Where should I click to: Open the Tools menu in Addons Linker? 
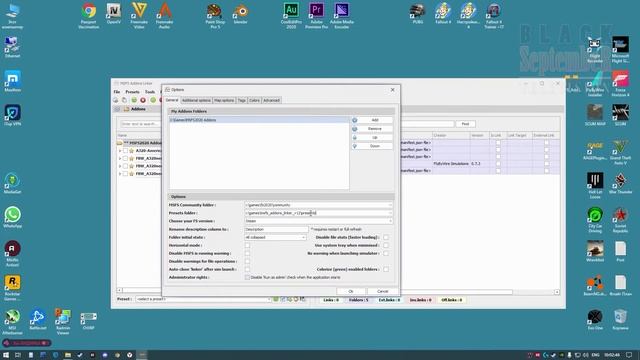(150, 92)
